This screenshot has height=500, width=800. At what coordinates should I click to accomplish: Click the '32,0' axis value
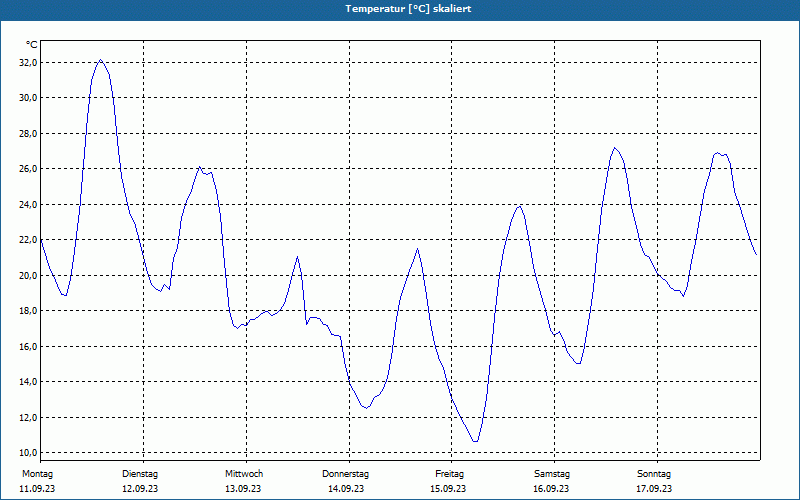(x=29, y=62)
